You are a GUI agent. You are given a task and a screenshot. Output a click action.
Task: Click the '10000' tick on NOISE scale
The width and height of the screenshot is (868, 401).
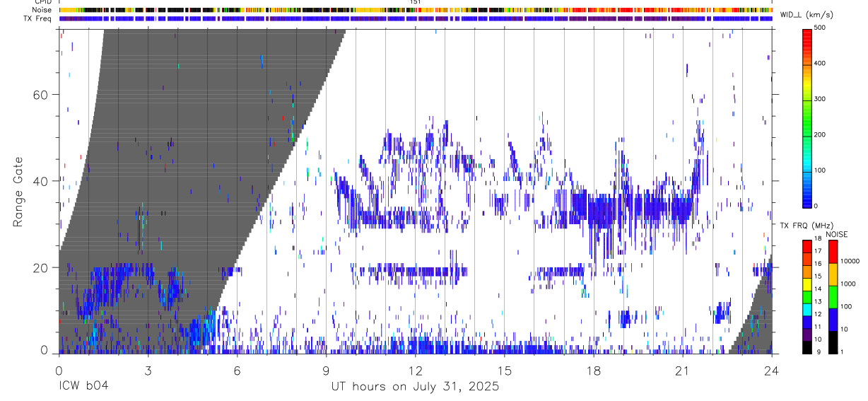coord(850,261)
